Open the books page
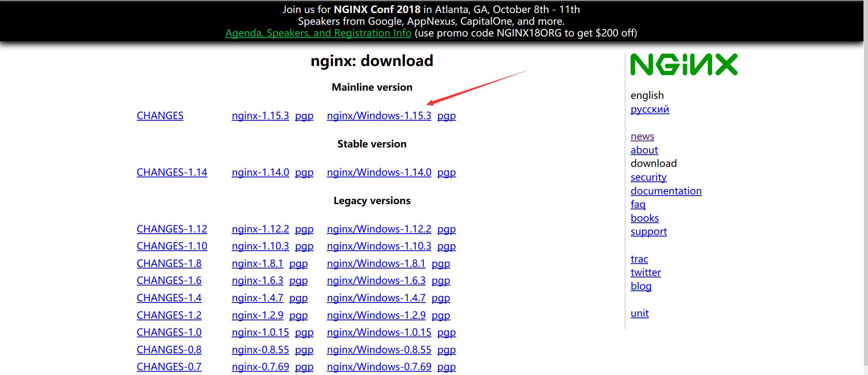The width and height of the screenshot is (868, 375). (644, 218)
